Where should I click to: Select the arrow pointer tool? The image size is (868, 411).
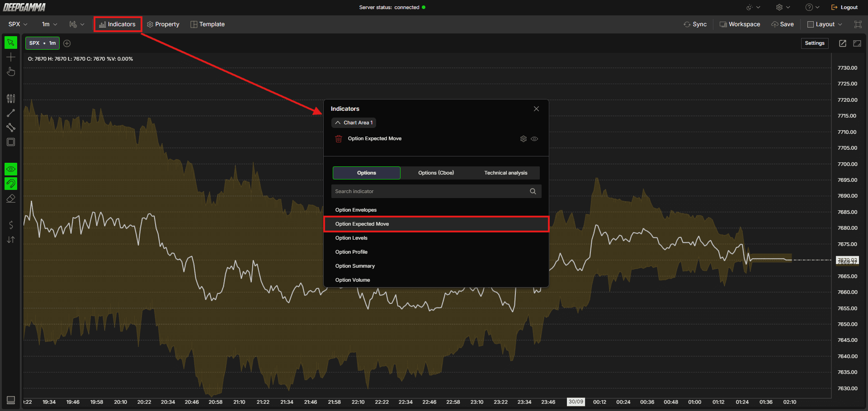click(x=11, y=43)
